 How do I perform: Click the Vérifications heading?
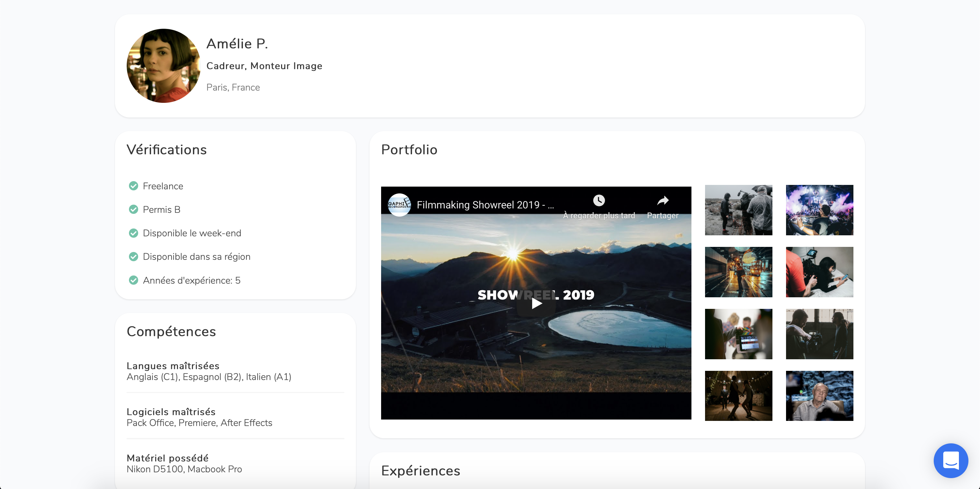click(167, 150)
